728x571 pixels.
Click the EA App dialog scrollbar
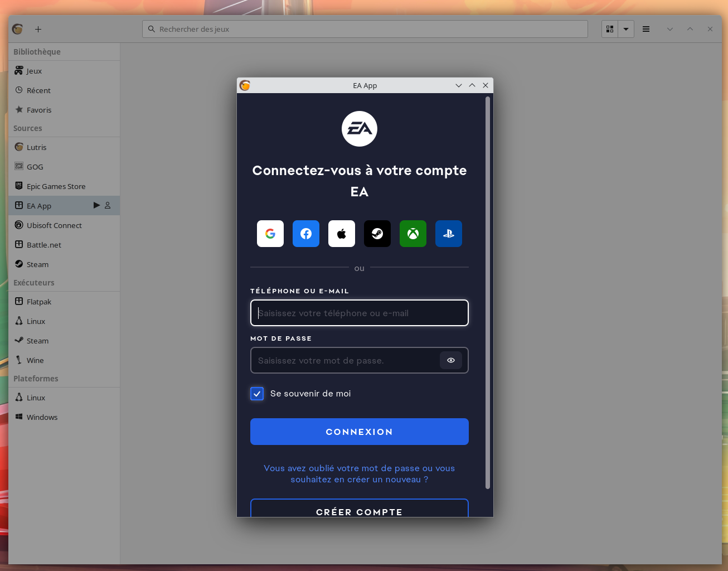[x=488, y=293]
